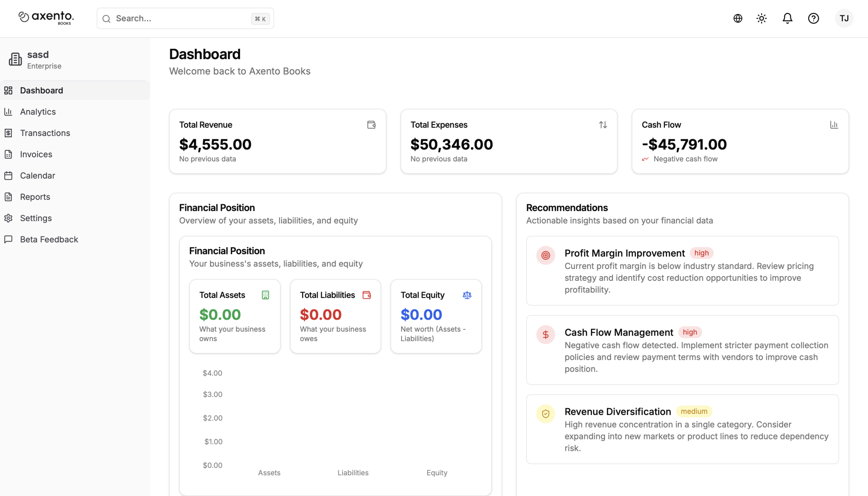Open Invoices in the sidebar

click(x=75, y=154)
